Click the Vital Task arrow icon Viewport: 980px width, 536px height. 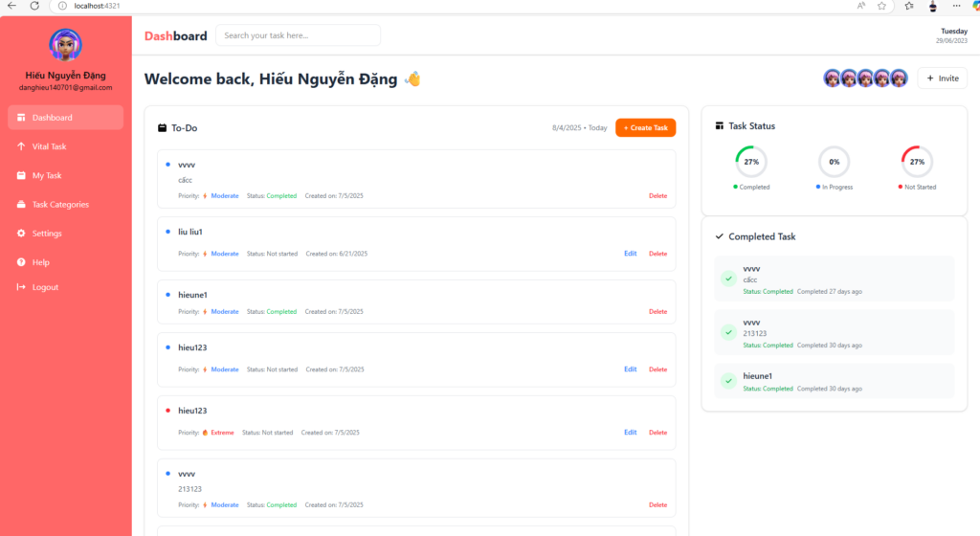tap(22, 146)
